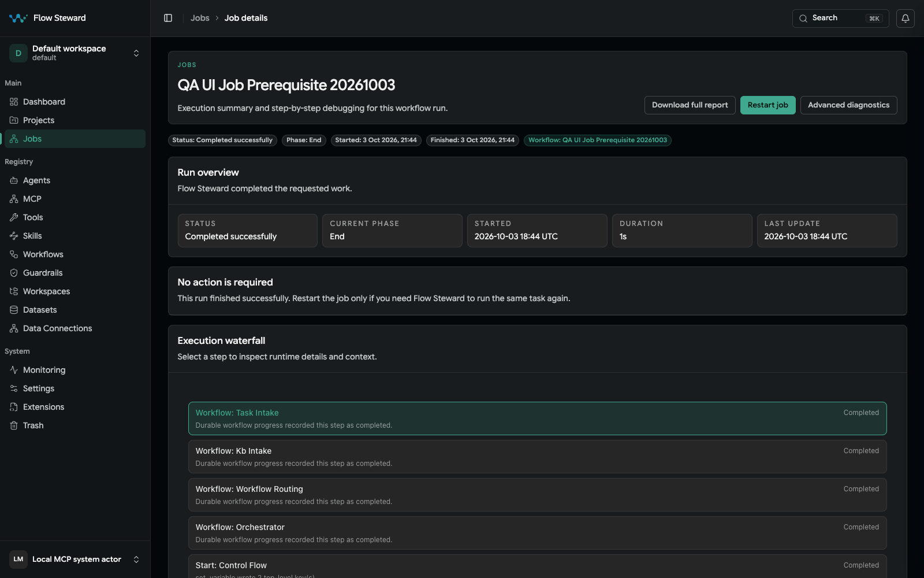
Task: Click the Dashboard icon in sidebar
Action: tap(14, 102)
